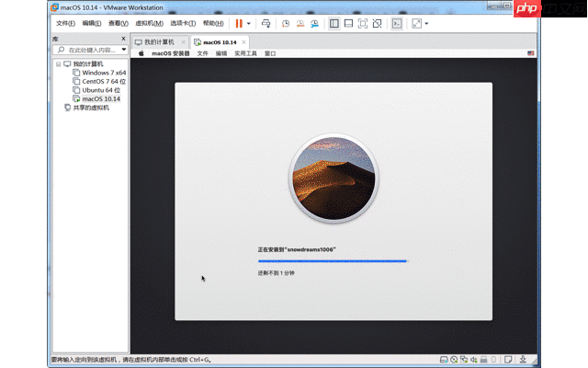The width and height of the screenshot is (588, 368).
Task: Open the 虚拟机(M) menu
Action: coord(149,23)
